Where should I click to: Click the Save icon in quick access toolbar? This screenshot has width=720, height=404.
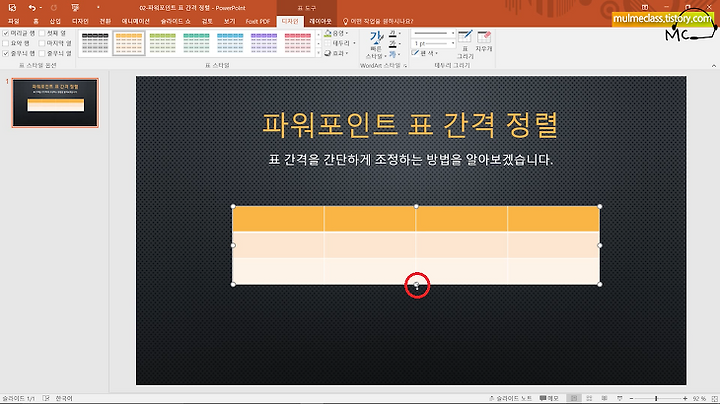tap(12, 8)
